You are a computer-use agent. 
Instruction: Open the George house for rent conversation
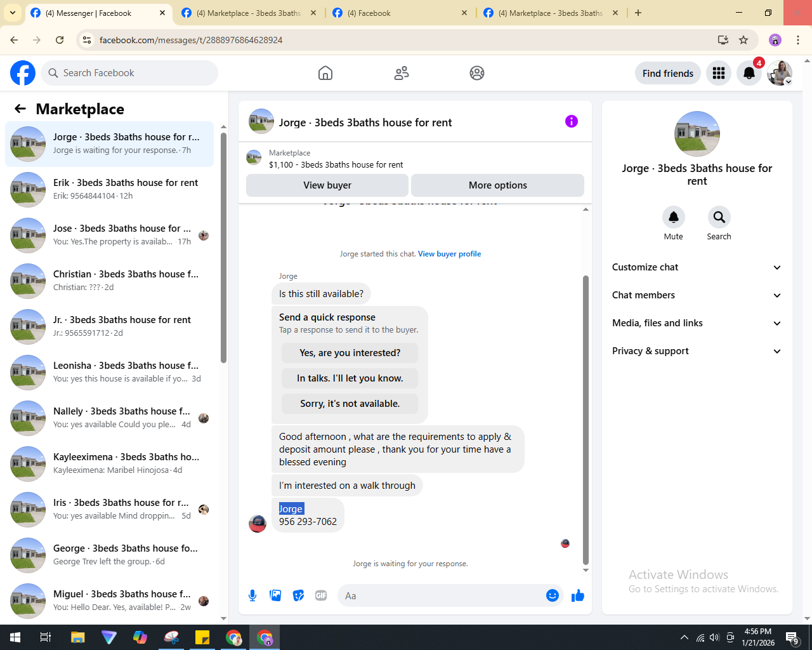[109, 555]
